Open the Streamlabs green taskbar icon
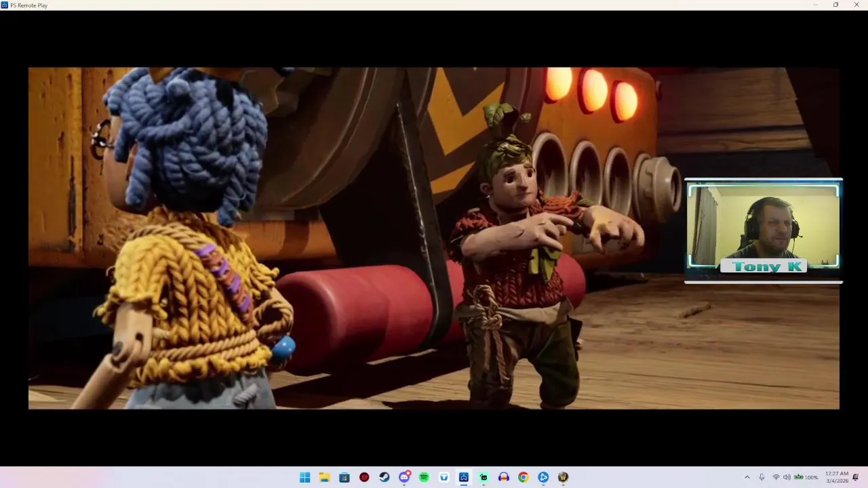 click(x=484, y=477)
